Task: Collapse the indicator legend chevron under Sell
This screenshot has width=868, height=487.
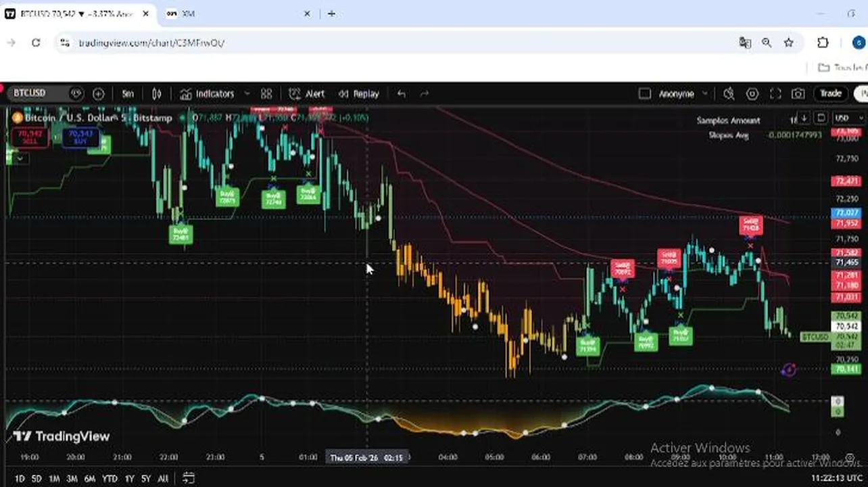Action: (20, 158)
